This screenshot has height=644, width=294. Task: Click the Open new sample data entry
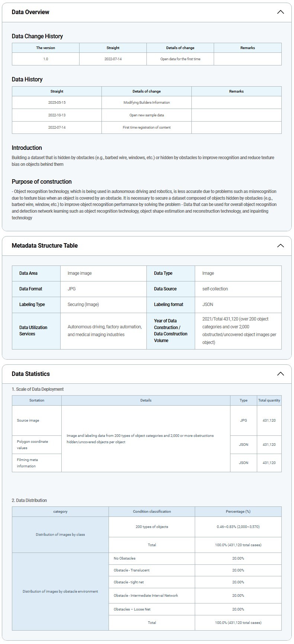pyautogui.click(x=146, y=115)
